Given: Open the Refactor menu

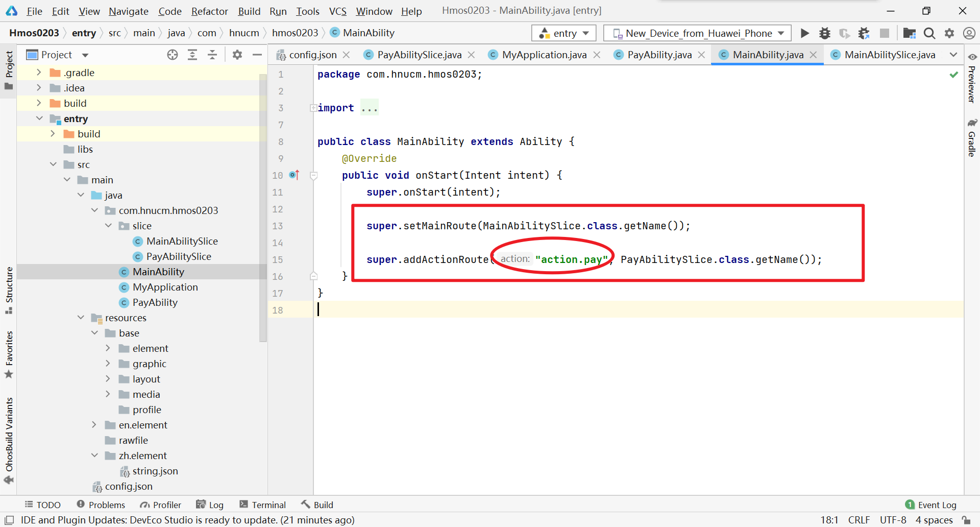Looking at the screenshot, I should [209, 11].
